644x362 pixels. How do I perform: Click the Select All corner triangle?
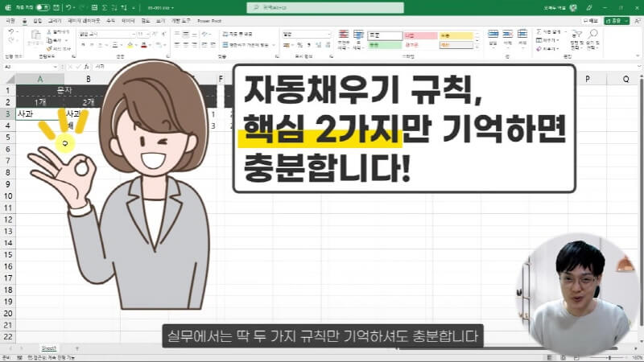(9, 79)
